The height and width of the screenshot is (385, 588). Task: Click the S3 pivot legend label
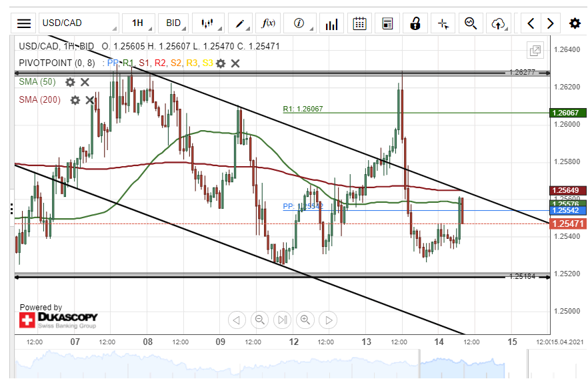[207, 63]
